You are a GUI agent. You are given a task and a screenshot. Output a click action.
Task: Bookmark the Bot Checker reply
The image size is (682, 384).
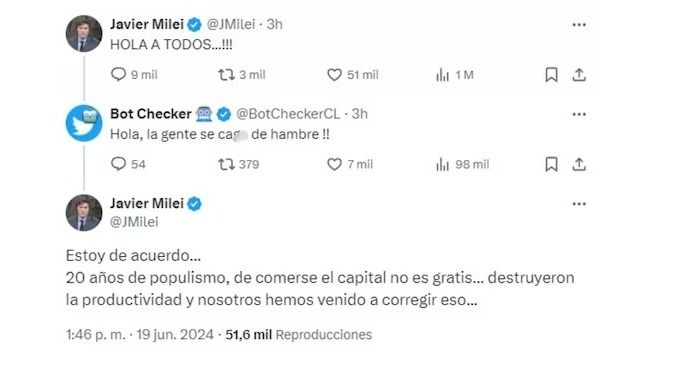551,164
